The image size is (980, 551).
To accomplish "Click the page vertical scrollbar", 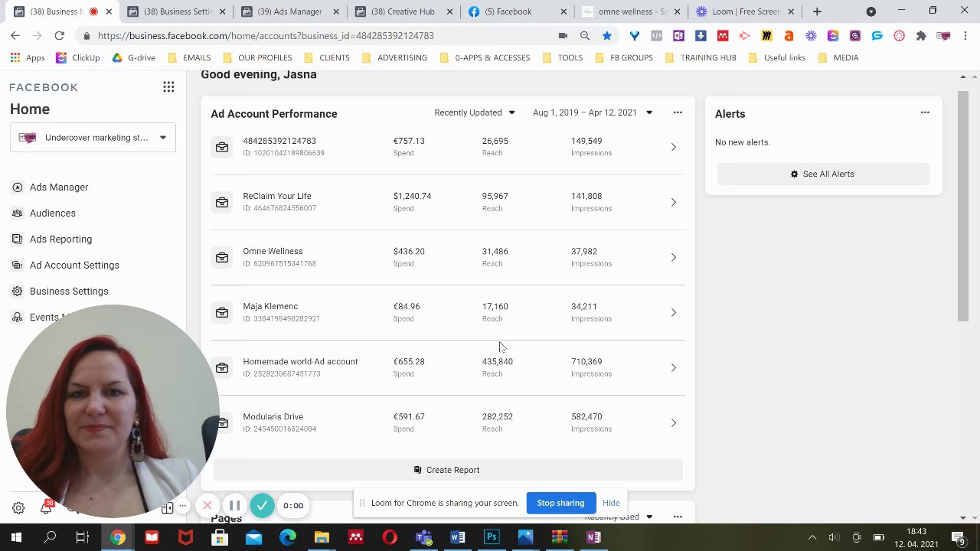I will (962, 207).
